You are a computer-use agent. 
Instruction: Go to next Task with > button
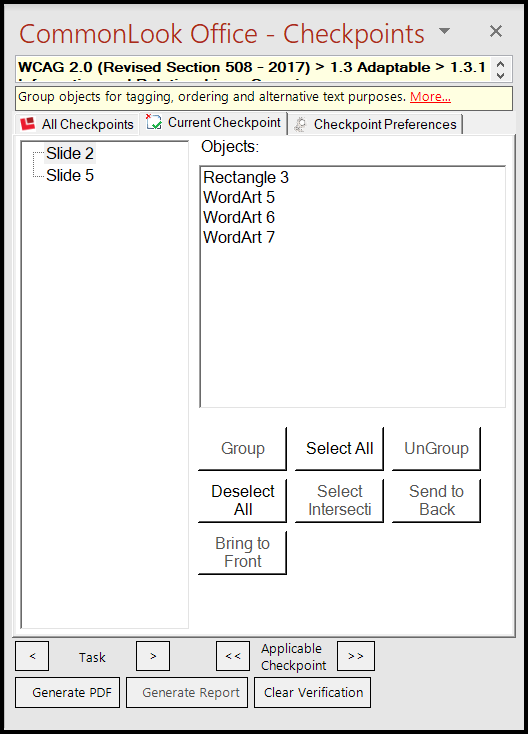click(153, 656)
